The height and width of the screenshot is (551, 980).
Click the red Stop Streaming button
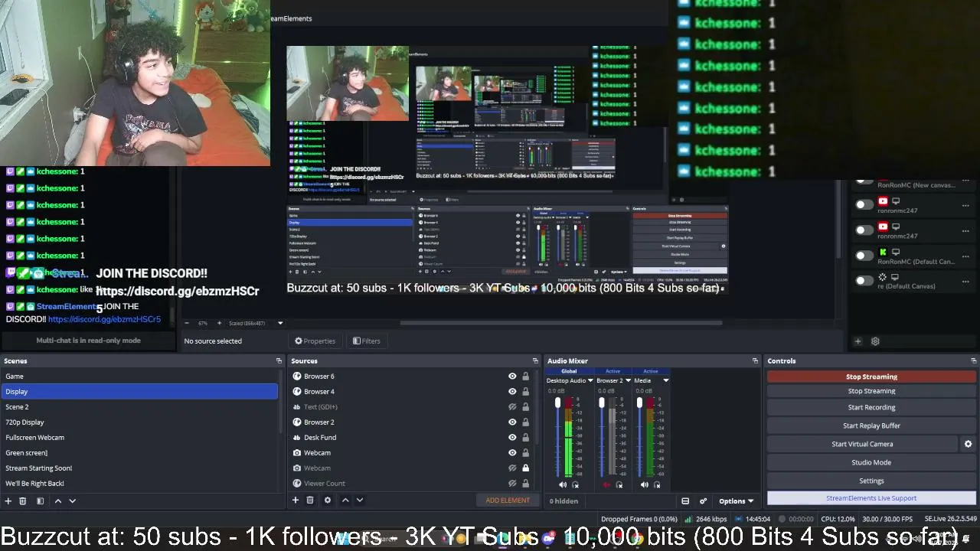click(871, 377)
